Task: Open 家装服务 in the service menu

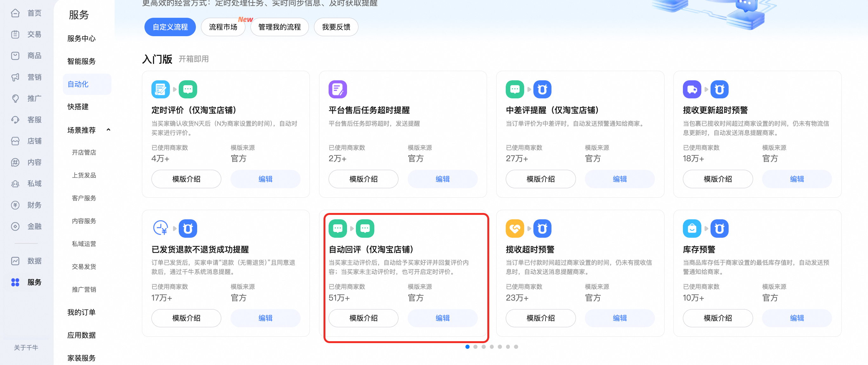Action: (x=81, y=358)
